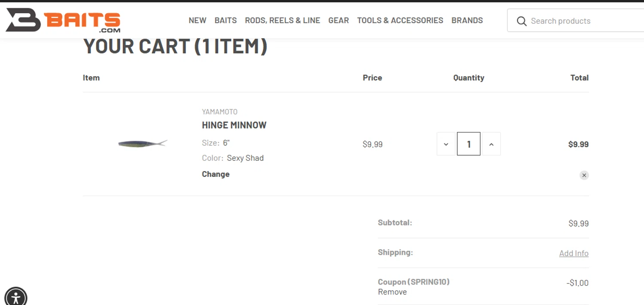Decrease quantity with down chevron
This screenshot has width=644, height=305.
tap(446, 144)
